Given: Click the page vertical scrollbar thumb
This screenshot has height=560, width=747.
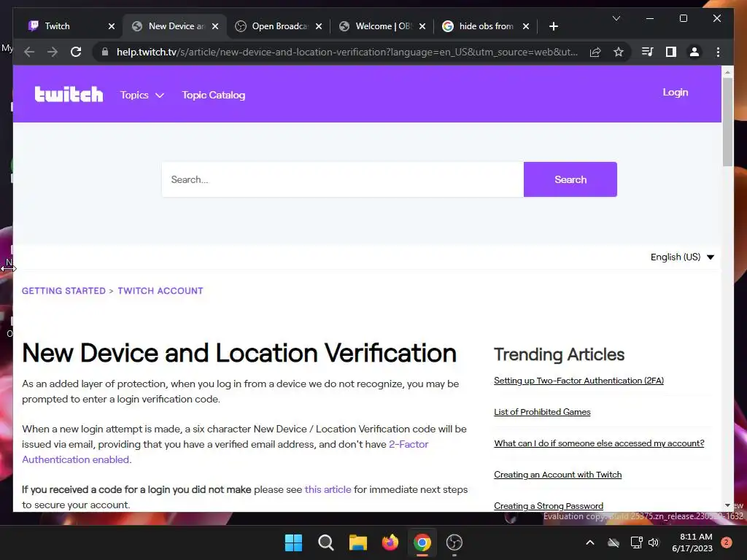Looking at the screenshot, I should (x=727, y=122).
